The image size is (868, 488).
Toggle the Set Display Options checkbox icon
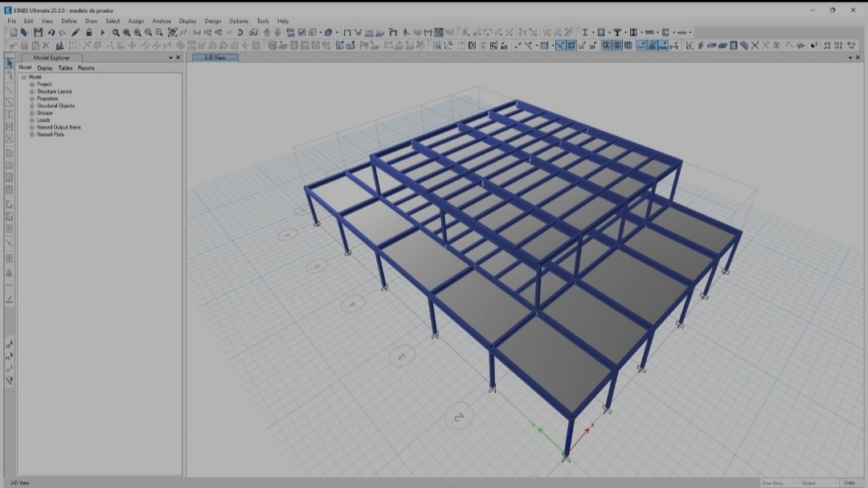(x=301, y=33)
